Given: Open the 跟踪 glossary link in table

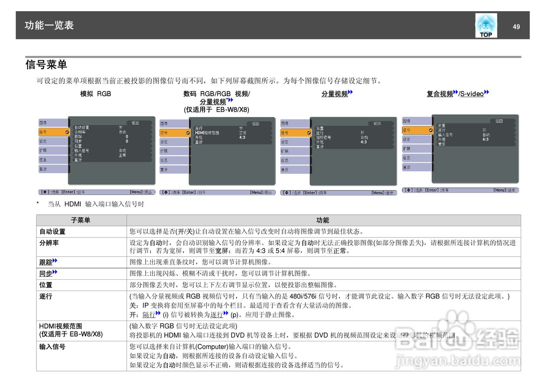Looking at the screenshot, I should coord(48,262).
